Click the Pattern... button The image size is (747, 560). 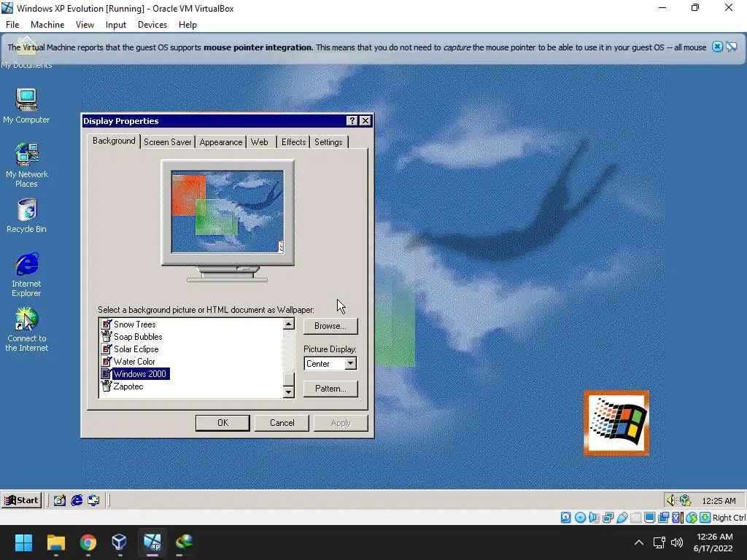330,389
